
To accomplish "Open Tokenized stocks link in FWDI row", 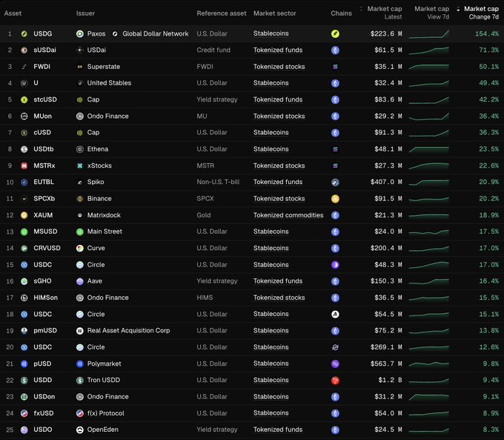I will (x=279, y=67).
